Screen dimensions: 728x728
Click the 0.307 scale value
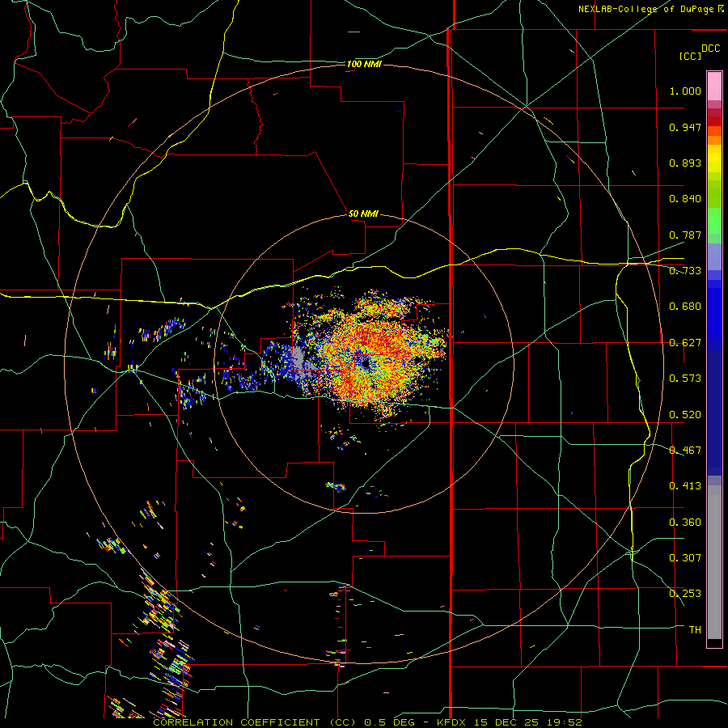[x=685, y=558]
